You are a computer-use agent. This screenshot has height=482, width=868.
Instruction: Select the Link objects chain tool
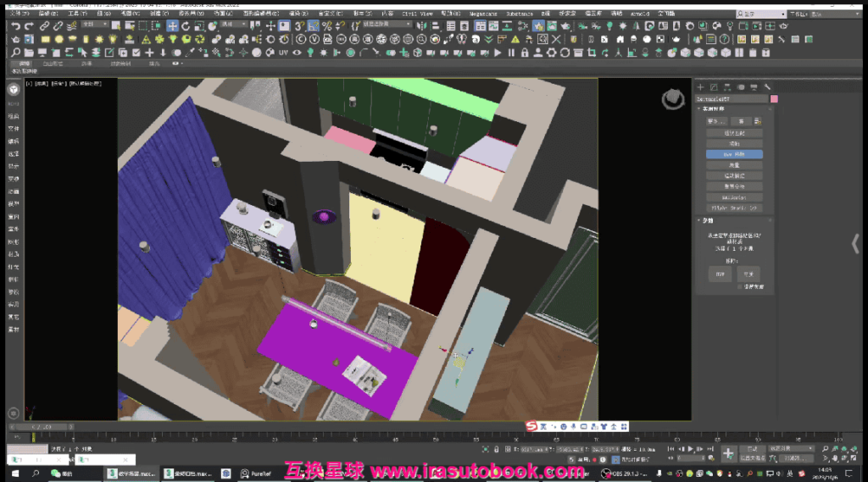(44, 26)
